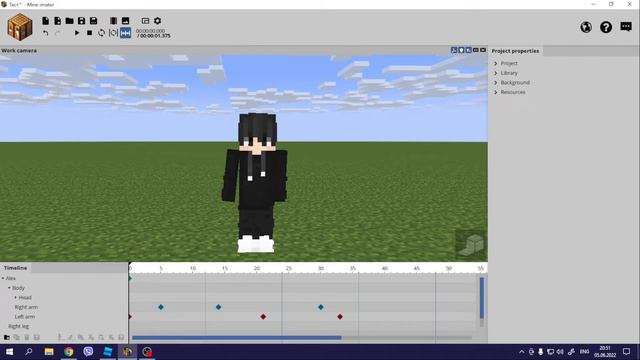640x360 pixels.
Task: Toggle the first blue view-bar button
Action: (x=454, y=50)
